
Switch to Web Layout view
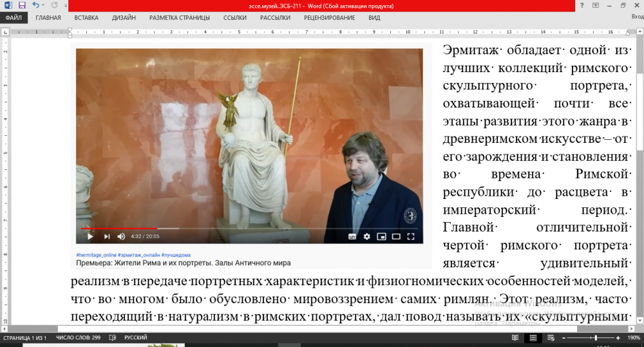pyautogui.click(x=551, y=337)
